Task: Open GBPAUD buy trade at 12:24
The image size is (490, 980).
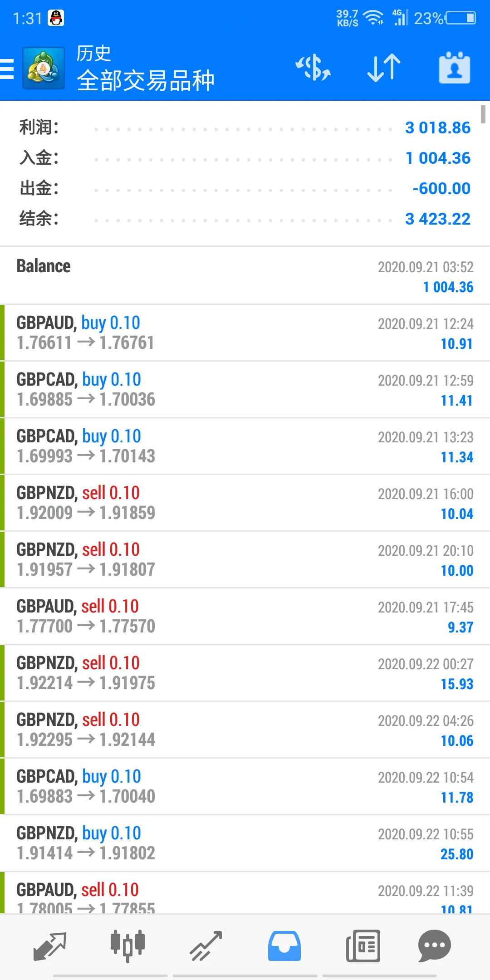Action: (245, 333)
